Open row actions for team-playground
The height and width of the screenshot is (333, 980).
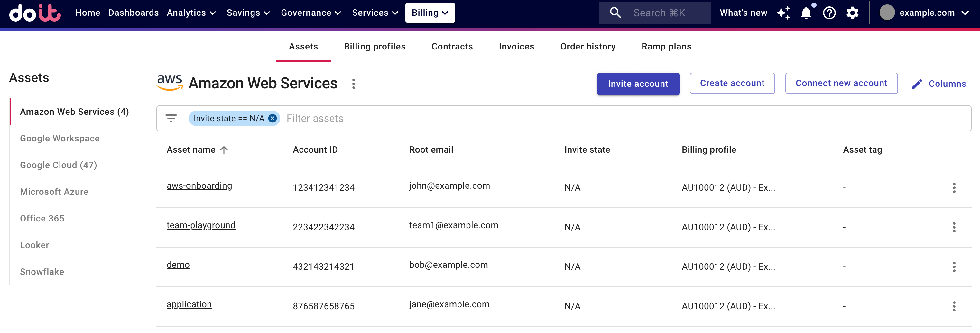coord(954,227)
